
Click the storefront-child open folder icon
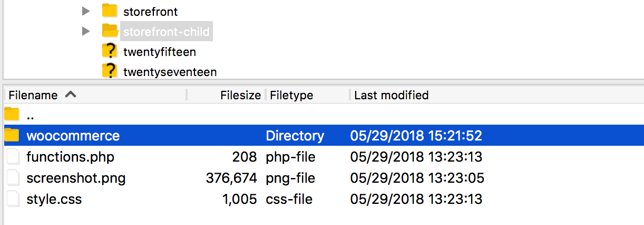coord(110,31)
